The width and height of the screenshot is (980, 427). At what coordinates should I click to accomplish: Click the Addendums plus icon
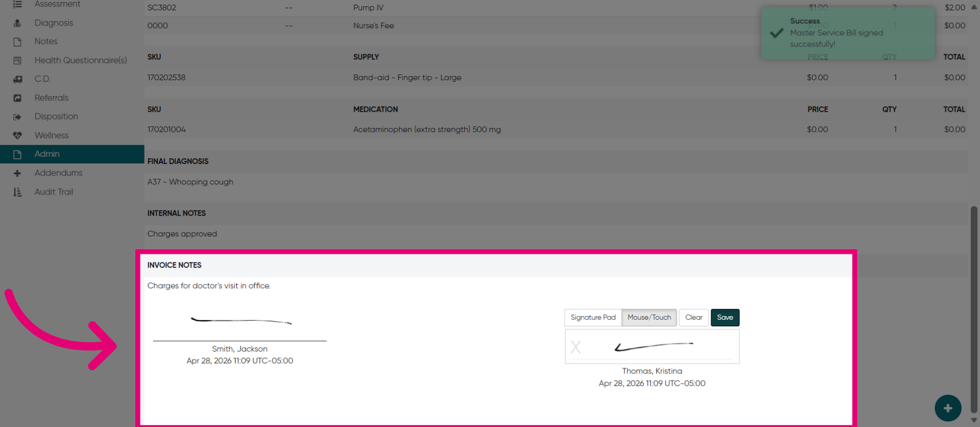[x=17, y=173]
